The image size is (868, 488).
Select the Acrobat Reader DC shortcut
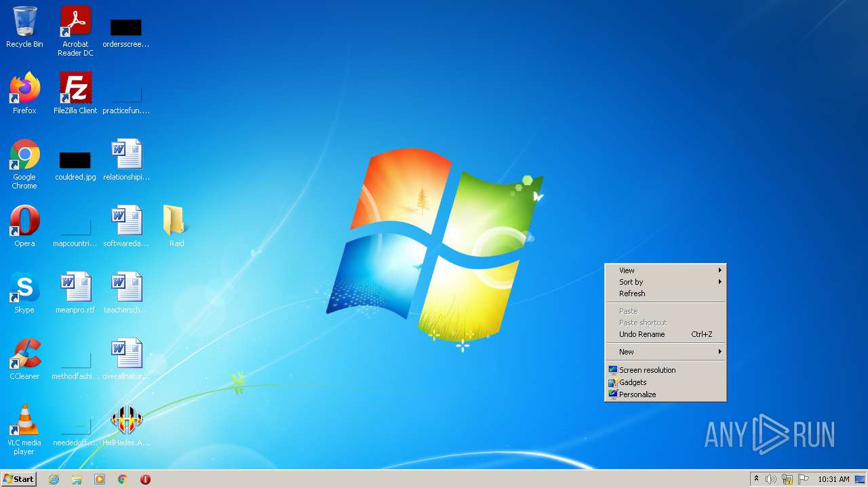click(75, 30)
